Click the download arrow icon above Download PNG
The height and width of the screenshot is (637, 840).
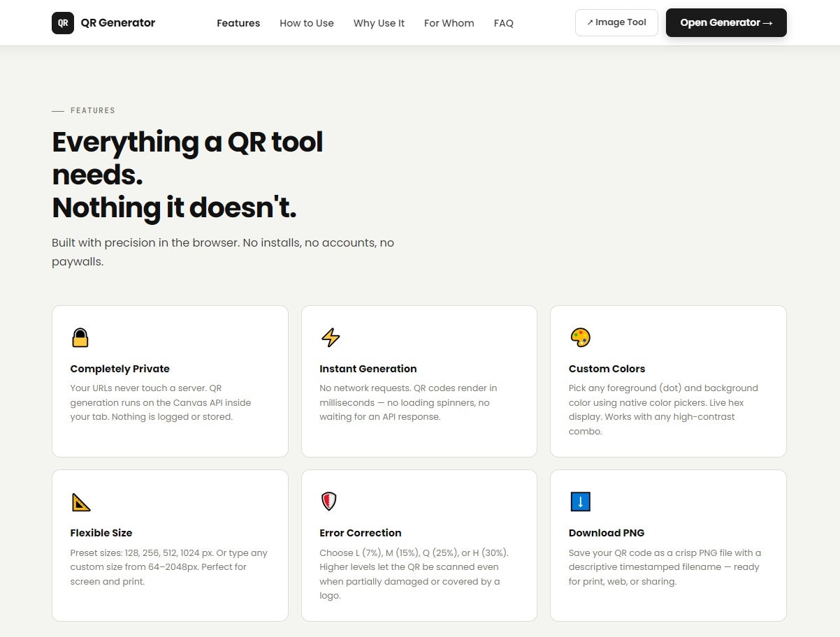(x=579, y=501)
